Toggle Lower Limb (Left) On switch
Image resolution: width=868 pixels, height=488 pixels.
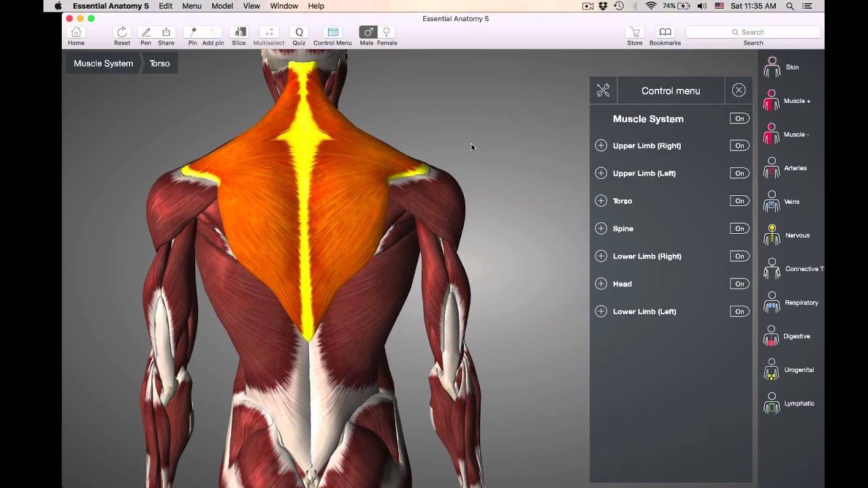pyautogui.click(x=739, y=312)
